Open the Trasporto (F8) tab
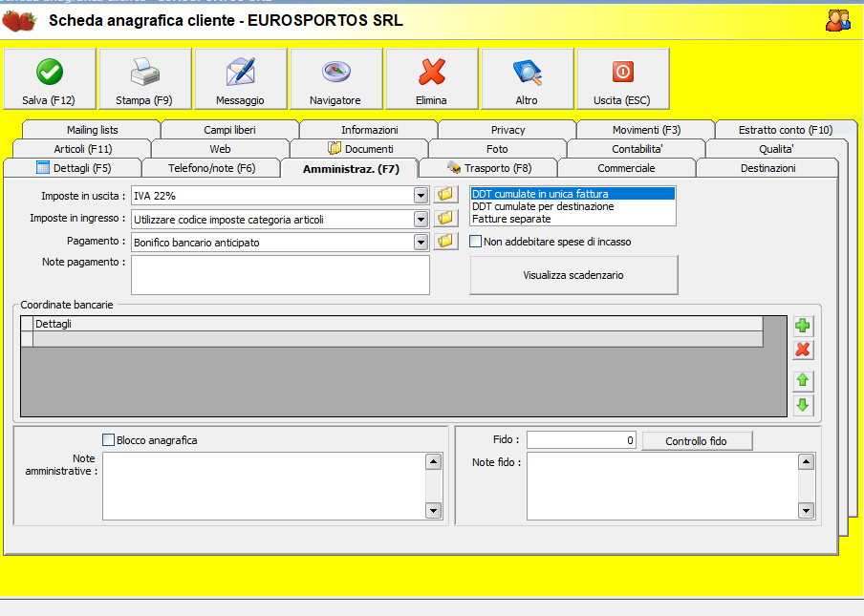Screen dimensions: 864x616 tap(488, 168)
